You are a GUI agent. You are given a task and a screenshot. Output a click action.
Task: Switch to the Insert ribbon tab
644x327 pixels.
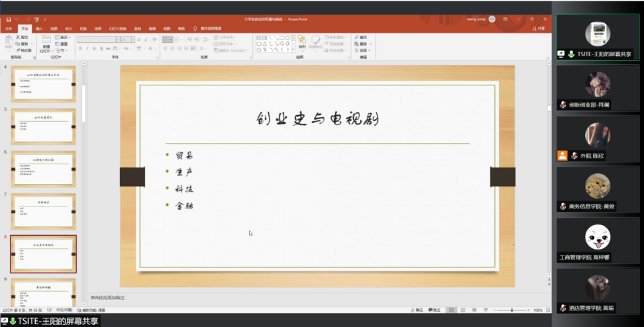click(39, 28)
